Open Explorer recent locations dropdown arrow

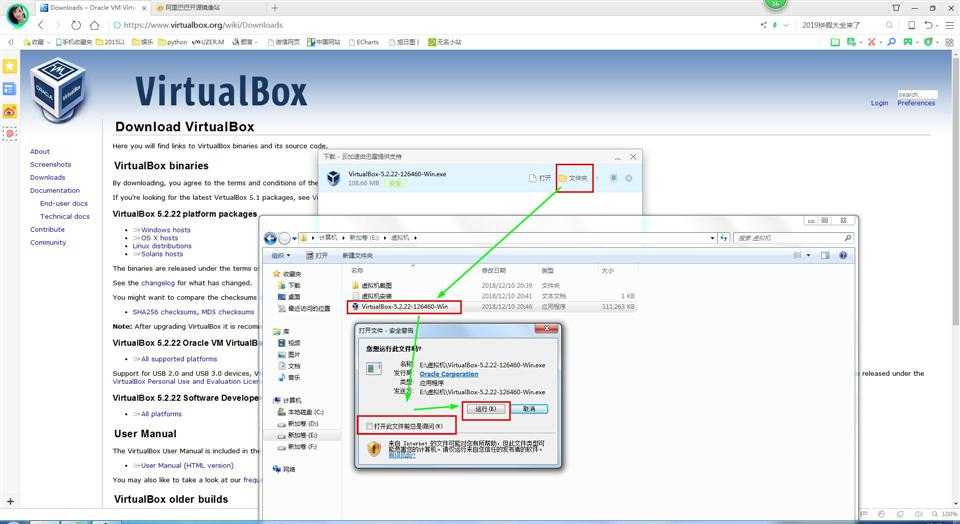pos(294,238)
